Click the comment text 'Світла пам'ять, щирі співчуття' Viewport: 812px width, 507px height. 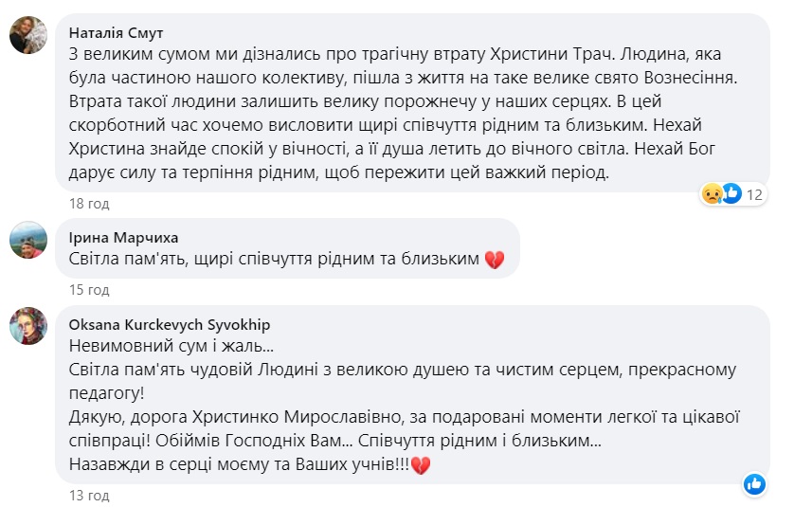[x=275, y=259]
